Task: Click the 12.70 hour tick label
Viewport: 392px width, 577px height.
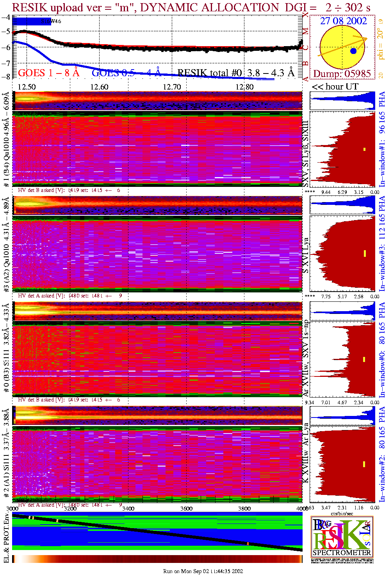Action: pos(172,87)
